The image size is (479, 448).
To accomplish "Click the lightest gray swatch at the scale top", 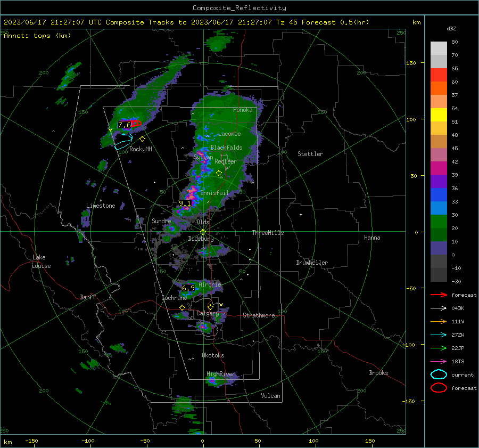I will click(439, 48).
